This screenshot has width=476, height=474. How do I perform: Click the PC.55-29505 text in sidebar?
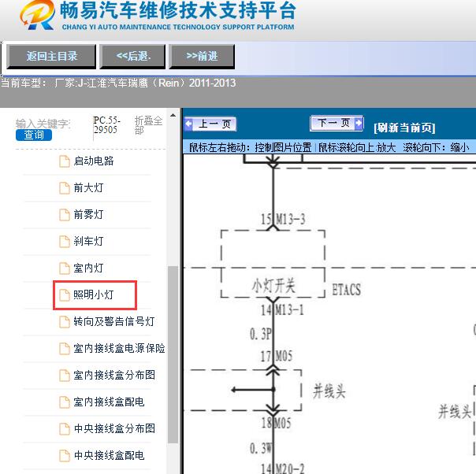106,125
